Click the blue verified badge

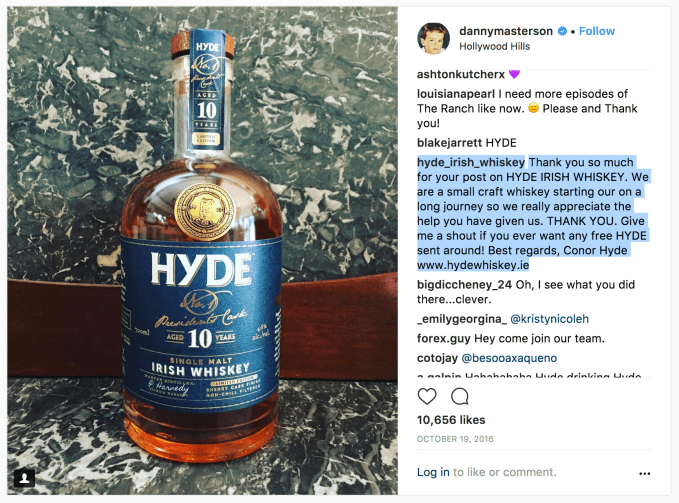(x=562, y=31)
